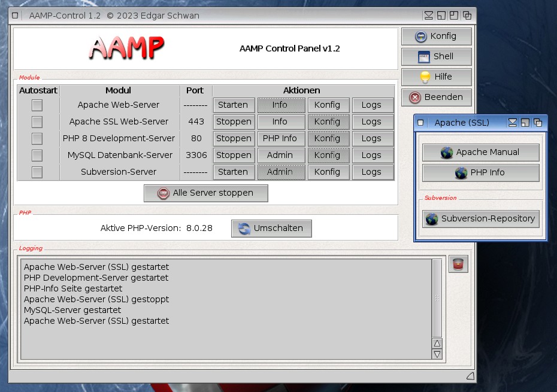Open Logs for Apache SSL Web-Server
The height and width of the screenshot is (392, 557).
coord(373,122)
